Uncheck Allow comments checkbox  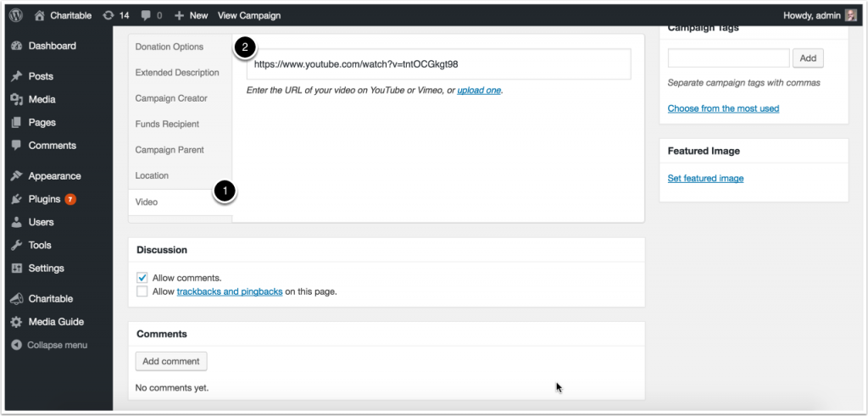coord(142,278)
